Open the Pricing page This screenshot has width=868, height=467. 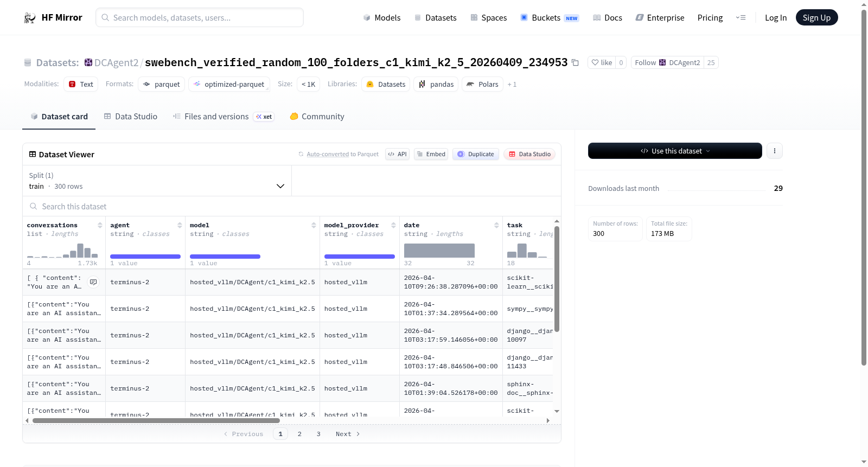pos(710,18)
